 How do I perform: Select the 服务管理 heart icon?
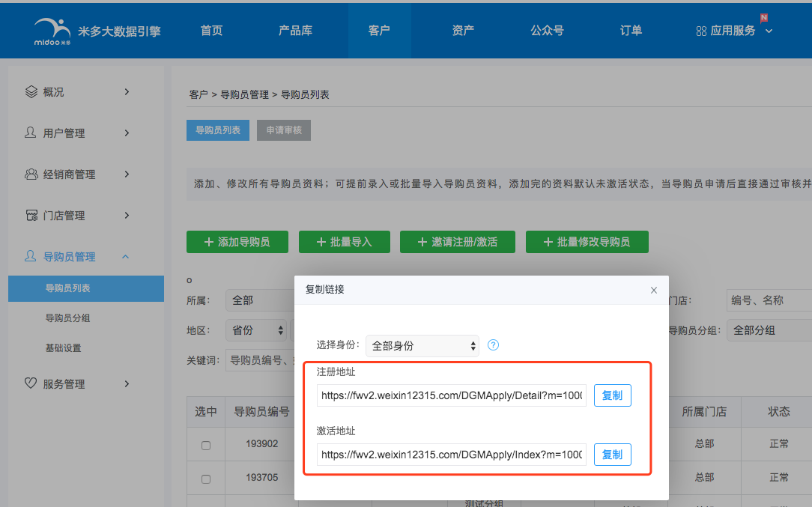pyautogui.click(x=30, y=383)
